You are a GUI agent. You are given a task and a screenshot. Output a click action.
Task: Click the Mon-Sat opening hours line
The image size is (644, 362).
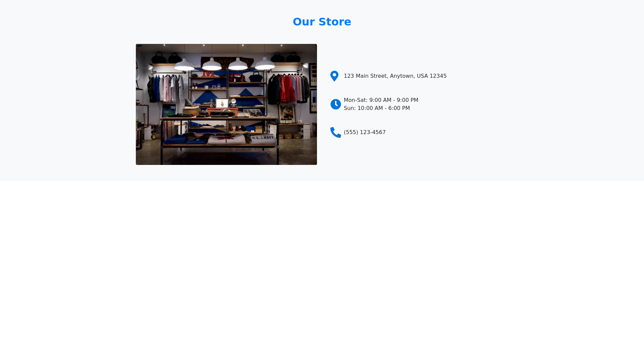(381, 100)
